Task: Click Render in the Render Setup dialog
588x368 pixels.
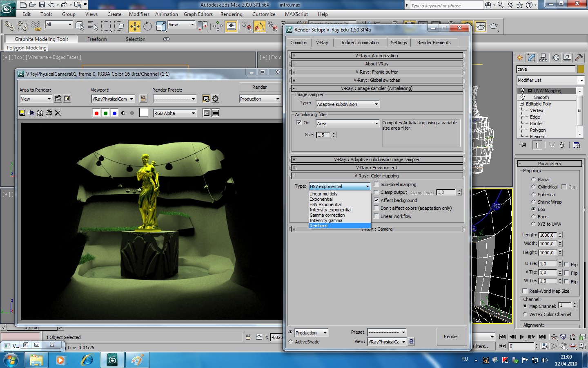Action: coord(451,337)
